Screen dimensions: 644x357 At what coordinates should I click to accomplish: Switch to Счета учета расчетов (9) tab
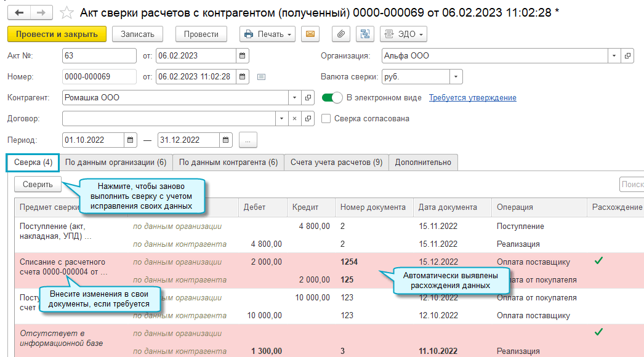click(x=336, y=162)
